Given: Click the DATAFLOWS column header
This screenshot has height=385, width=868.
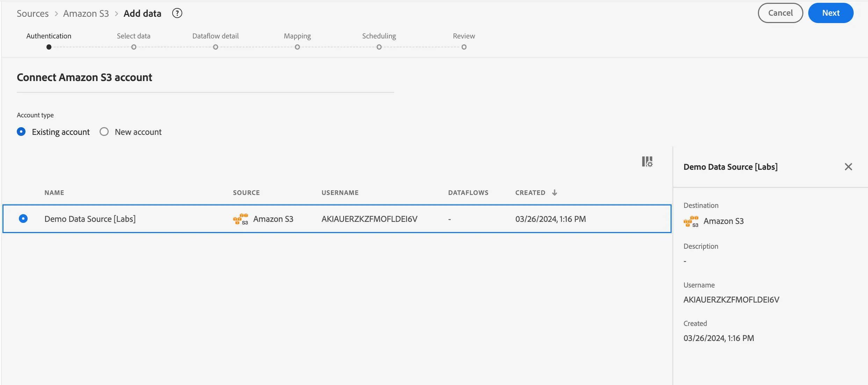Looking at the screenshot, I should [x=468, y=192].
